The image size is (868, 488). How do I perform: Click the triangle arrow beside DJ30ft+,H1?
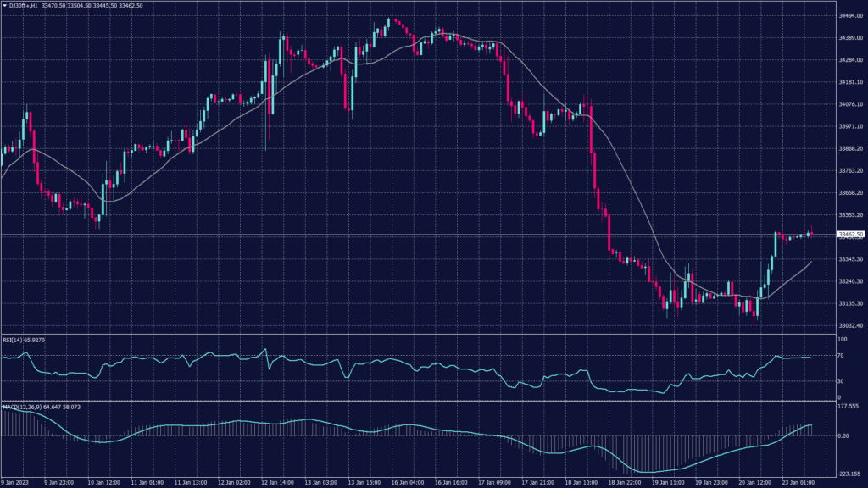coord(4,6)
